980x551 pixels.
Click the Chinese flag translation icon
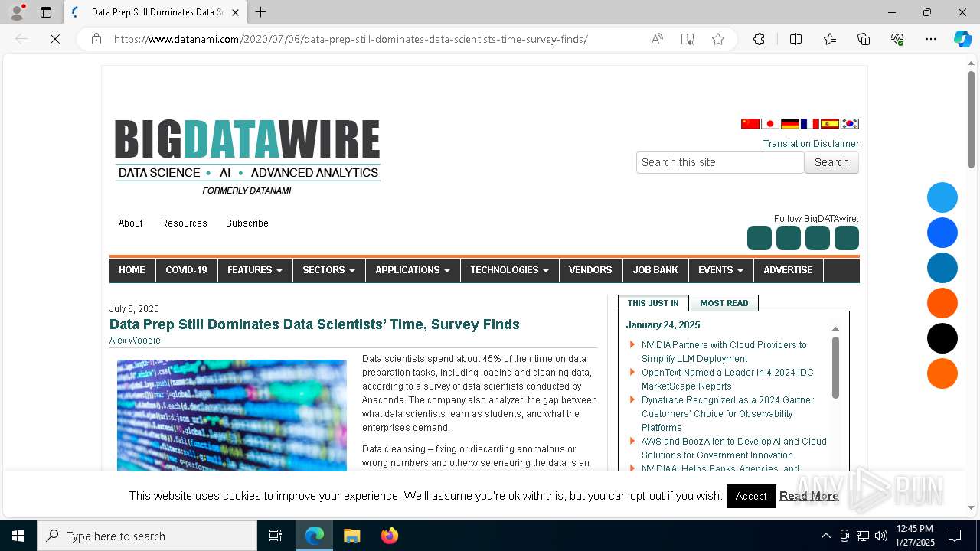[x=750, y=124]
